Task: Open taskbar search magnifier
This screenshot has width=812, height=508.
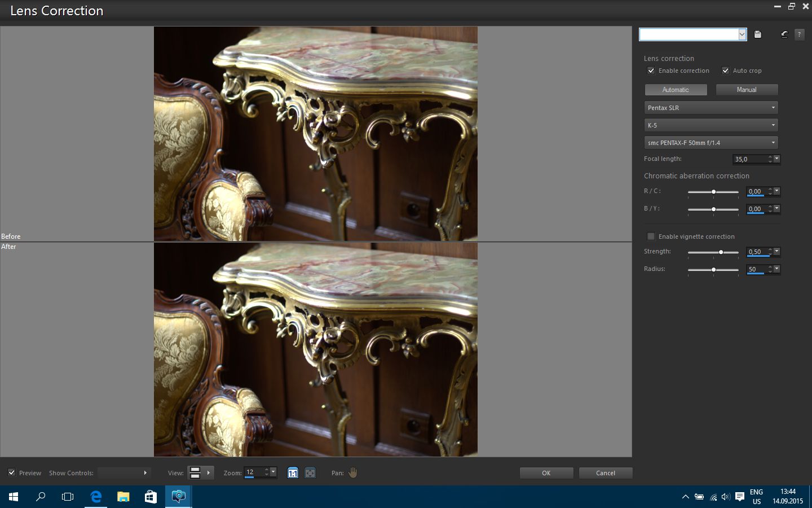Action: point(41,497)
